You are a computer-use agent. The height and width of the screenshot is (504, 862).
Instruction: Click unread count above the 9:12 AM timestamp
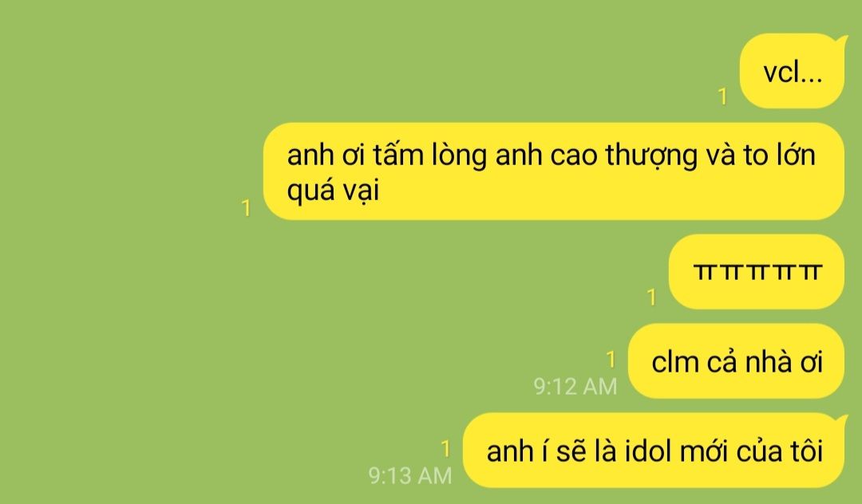611,360
